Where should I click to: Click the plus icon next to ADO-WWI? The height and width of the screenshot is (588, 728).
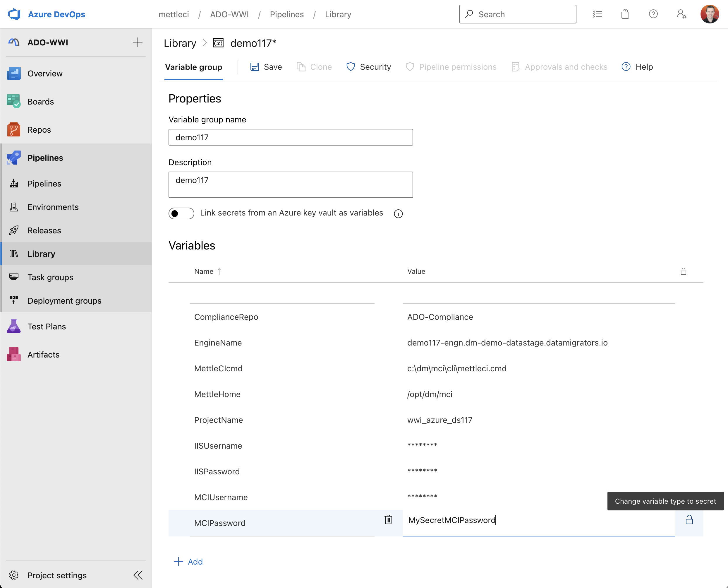coord(138,42)
